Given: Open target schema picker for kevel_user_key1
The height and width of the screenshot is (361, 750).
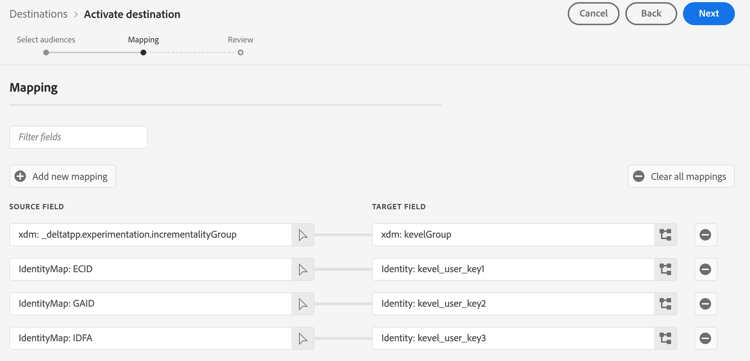Looking at the screenshot, I should (x=665, y=269).
